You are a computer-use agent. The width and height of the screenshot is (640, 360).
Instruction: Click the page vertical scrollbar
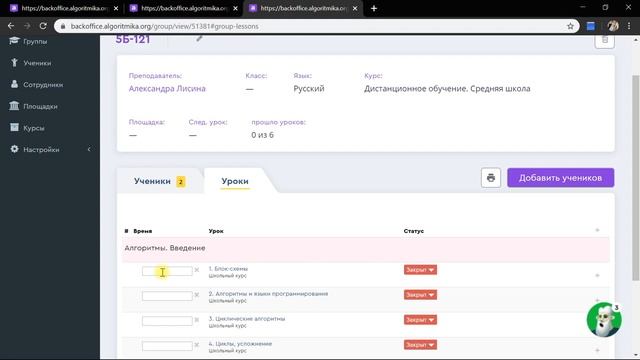coord(636,178)
